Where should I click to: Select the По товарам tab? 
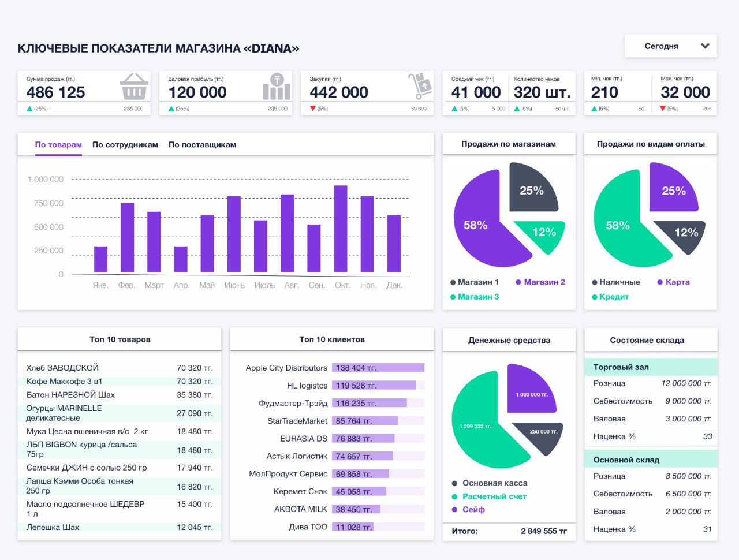click(x=58, y=145)
